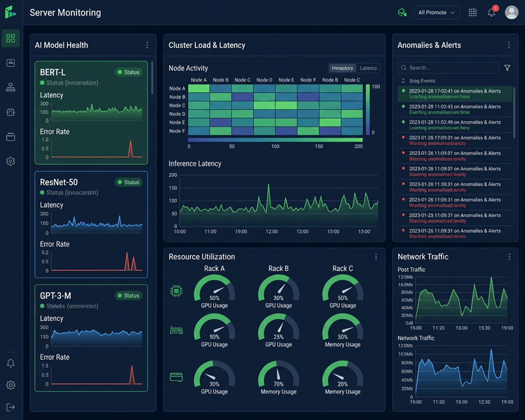Open the notification bell in top bar
Image resolution: width=525 pixels, height=420 pixels.
click(491, 12)
